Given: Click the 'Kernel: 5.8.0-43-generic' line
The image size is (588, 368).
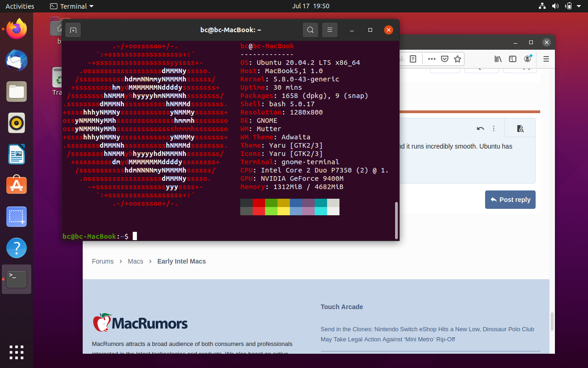Looking at the screenshot, I should click(x=290, y=79).
